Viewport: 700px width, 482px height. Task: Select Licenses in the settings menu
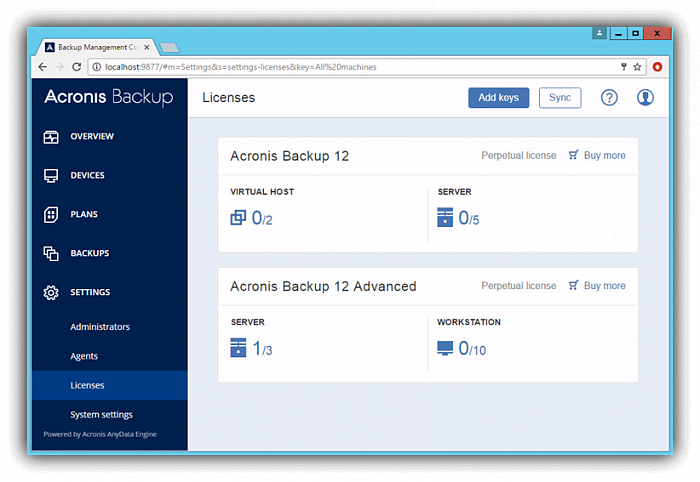click(110, 386)
